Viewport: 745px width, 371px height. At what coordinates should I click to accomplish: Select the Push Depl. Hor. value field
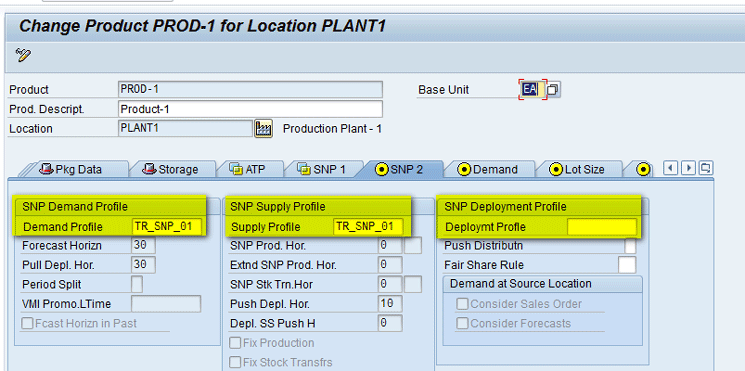click(390, 304)
